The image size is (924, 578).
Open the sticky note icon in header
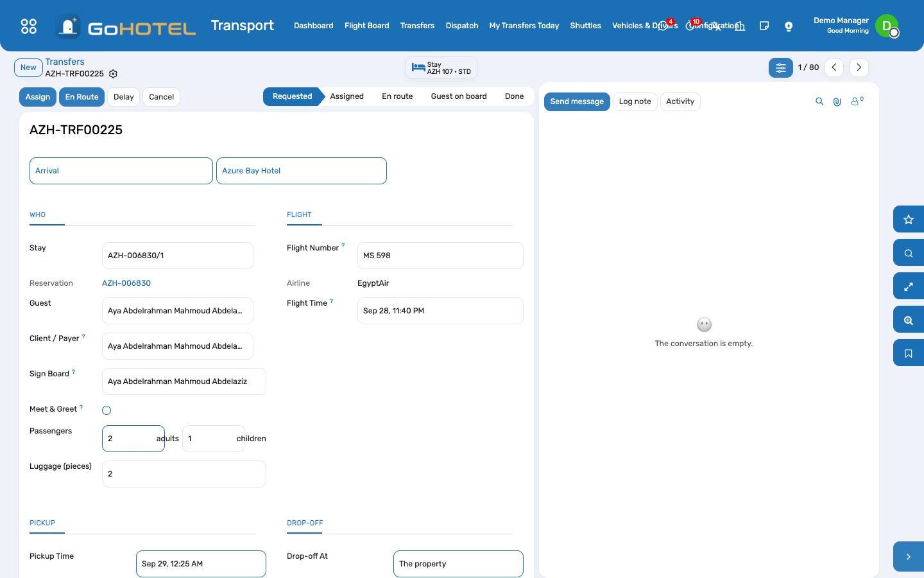click(764, 26)
